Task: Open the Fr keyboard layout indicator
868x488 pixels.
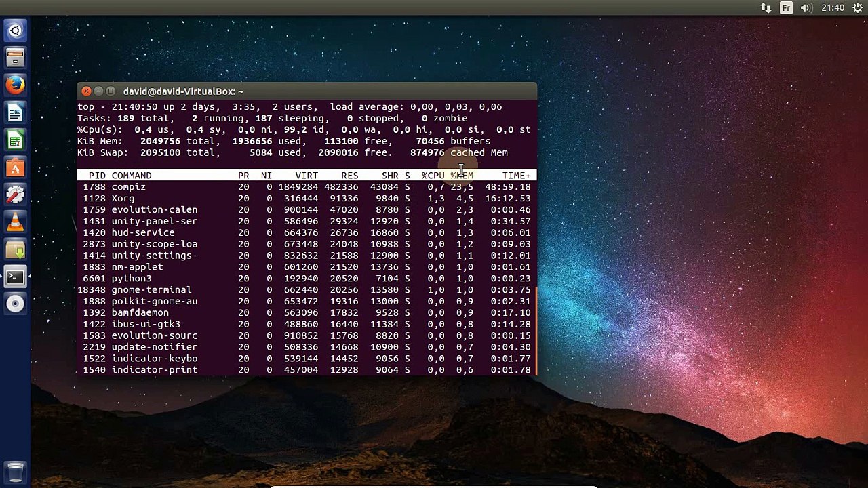Action: [x=786, y=8]
